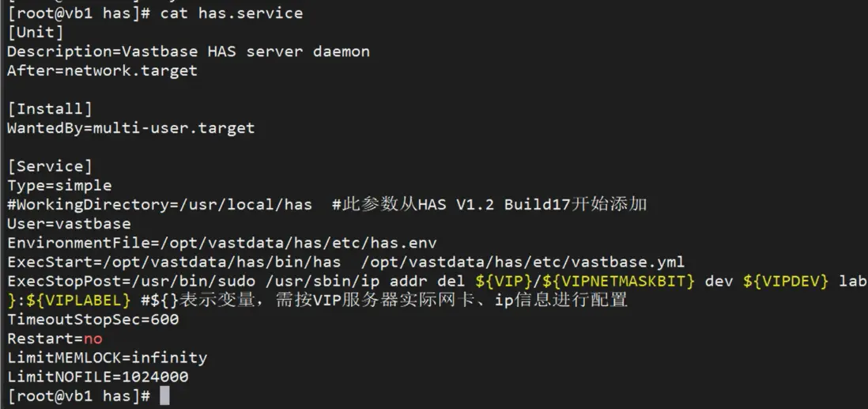Click the After=network.target line
Screen dimensions: 868x409
click(x=102, y=70)
